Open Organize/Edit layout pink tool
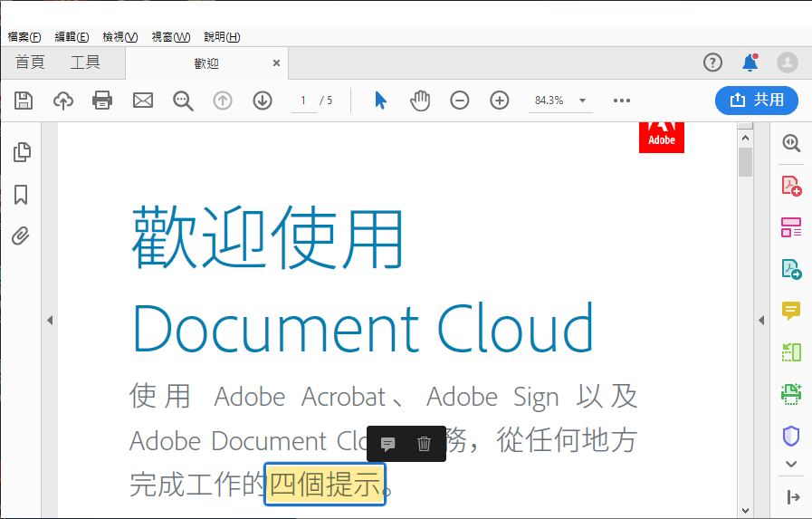The image size is (812, 519). (x=791, y=227)
